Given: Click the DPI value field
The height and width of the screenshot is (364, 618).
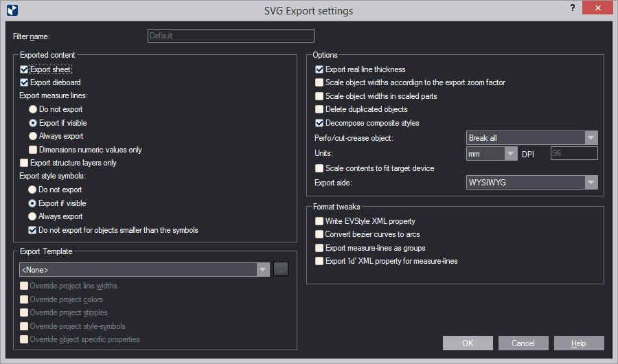Looking at the screenshot, I should coord(574,153).
